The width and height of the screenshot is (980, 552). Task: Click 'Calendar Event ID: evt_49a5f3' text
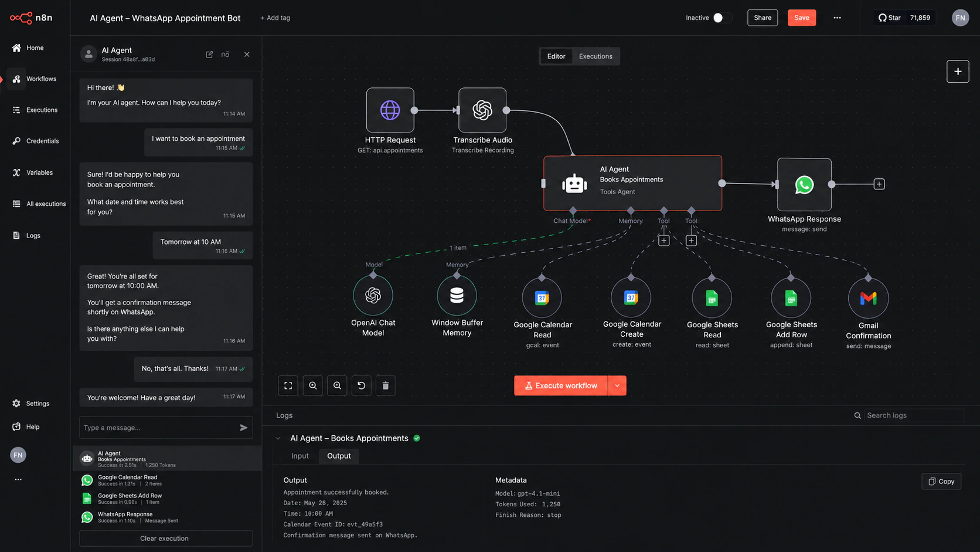(x=333, y=524)
